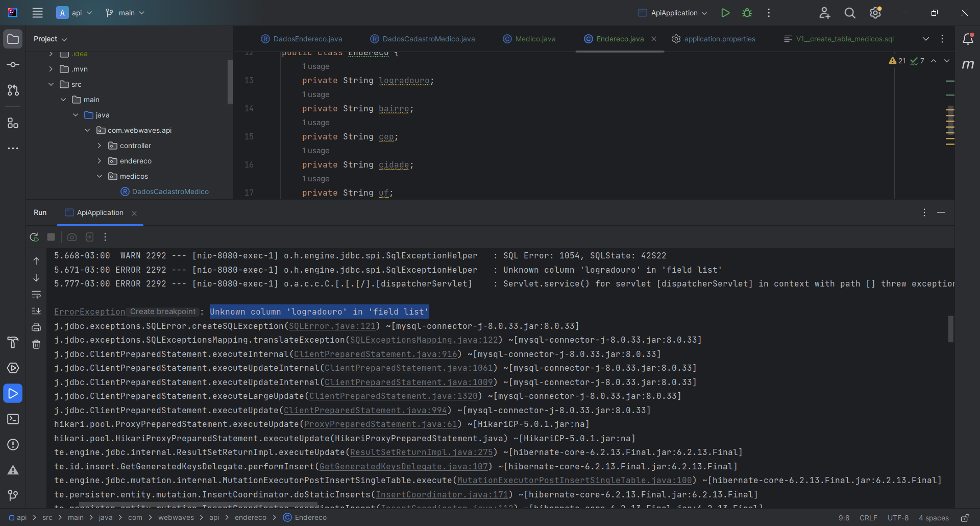Collapse the java folder

tap(75, 115)
